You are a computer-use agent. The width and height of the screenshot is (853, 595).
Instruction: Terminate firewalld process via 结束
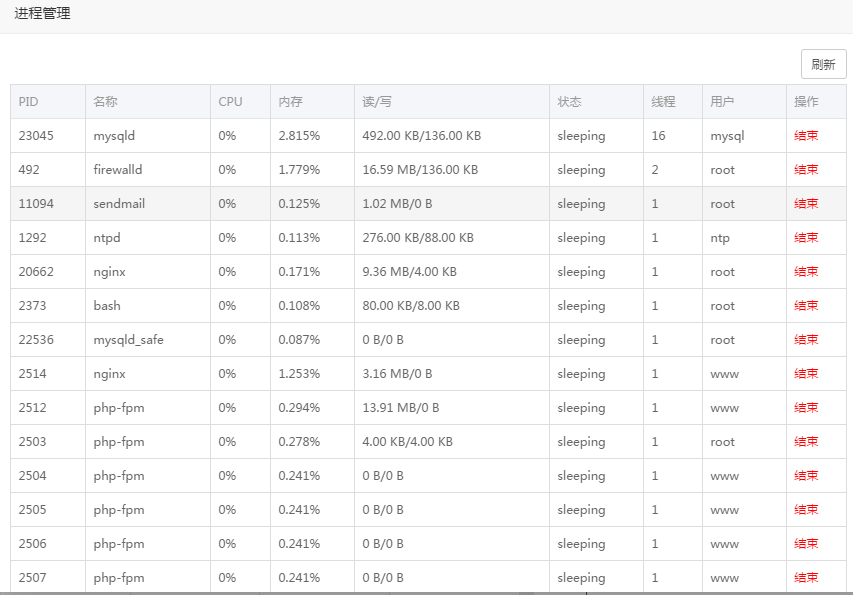click(806, 170)
